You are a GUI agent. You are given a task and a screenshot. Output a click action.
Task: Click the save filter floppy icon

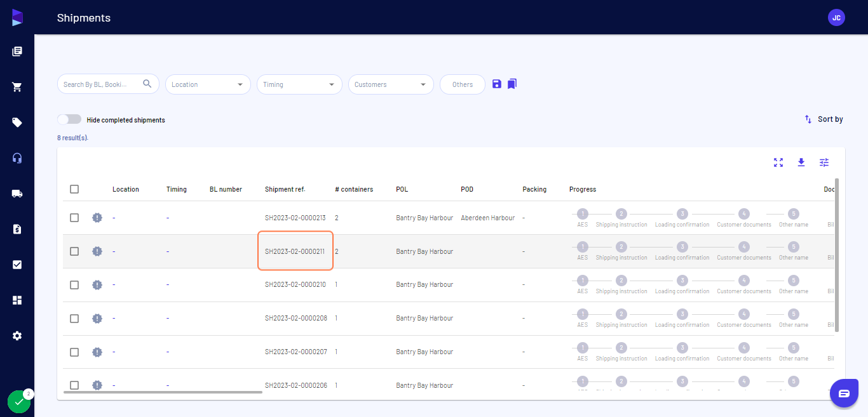pos(497,84)
